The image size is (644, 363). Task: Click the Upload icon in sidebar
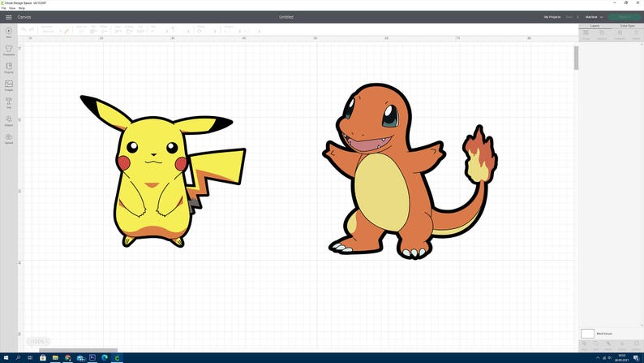click(x=9, y=139)
